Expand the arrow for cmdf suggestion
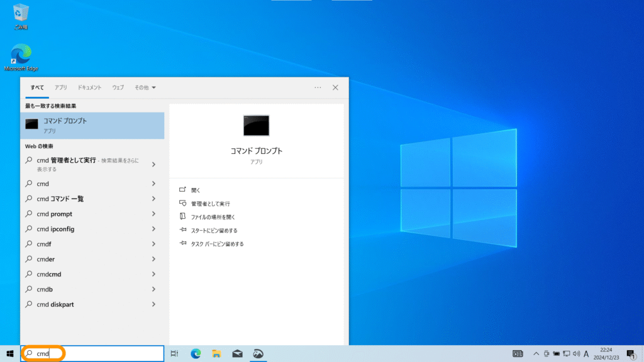The image size is (644, 362). tap(153, 244)
